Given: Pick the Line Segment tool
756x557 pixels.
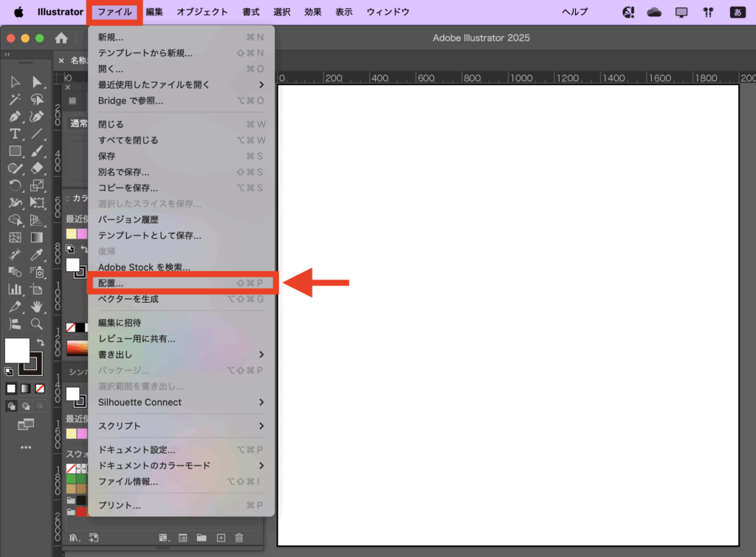Looking at the screenshot, I should pyautogui.click(x=37, y=134).
